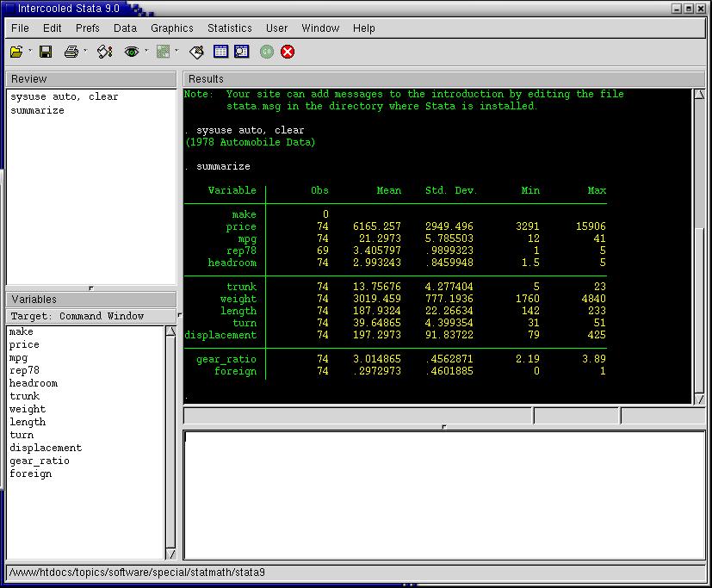Click the Review panel title bar

[x=90, y=79]
